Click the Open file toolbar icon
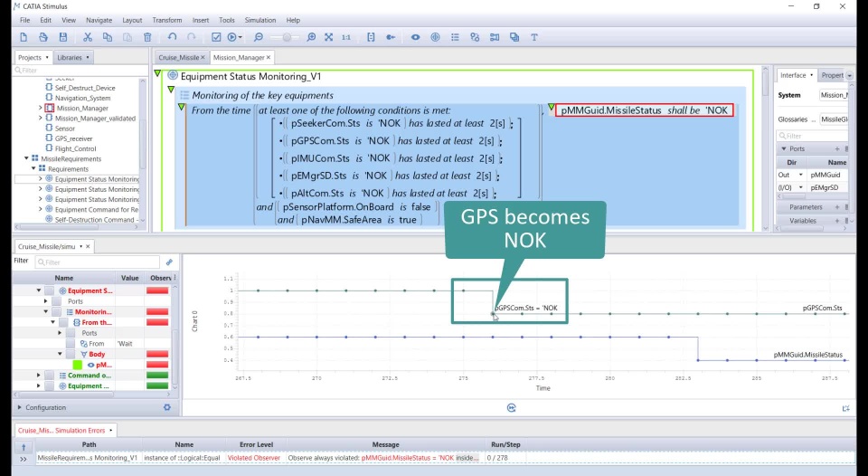This screenshot has width=868, height=476. (x=43, y=37)
